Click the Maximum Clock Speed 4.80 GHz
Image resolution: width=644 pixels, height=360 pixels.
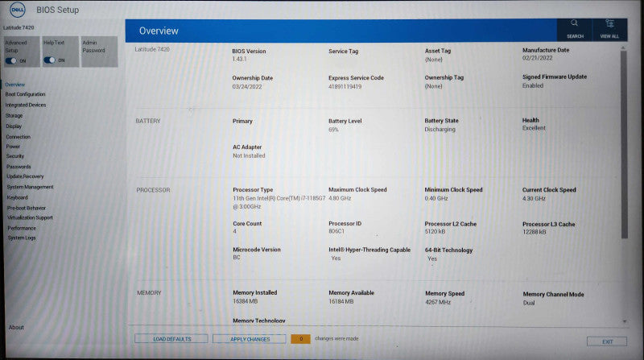pos(340,198)
